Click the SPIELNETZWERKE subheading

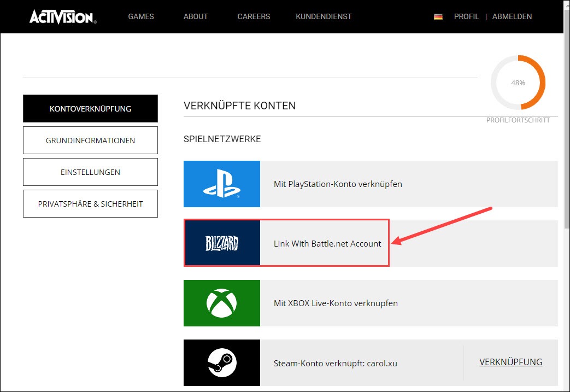222,139
